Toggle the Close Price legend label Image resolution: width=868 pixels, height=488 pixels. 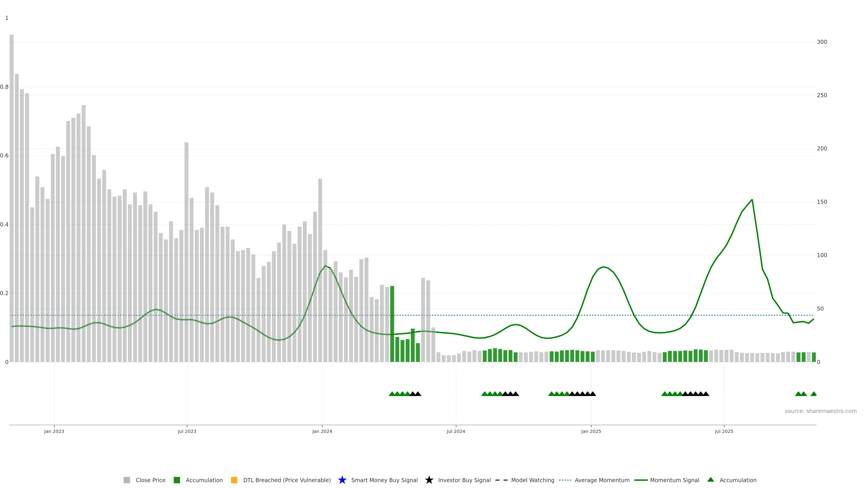(150, 480)
